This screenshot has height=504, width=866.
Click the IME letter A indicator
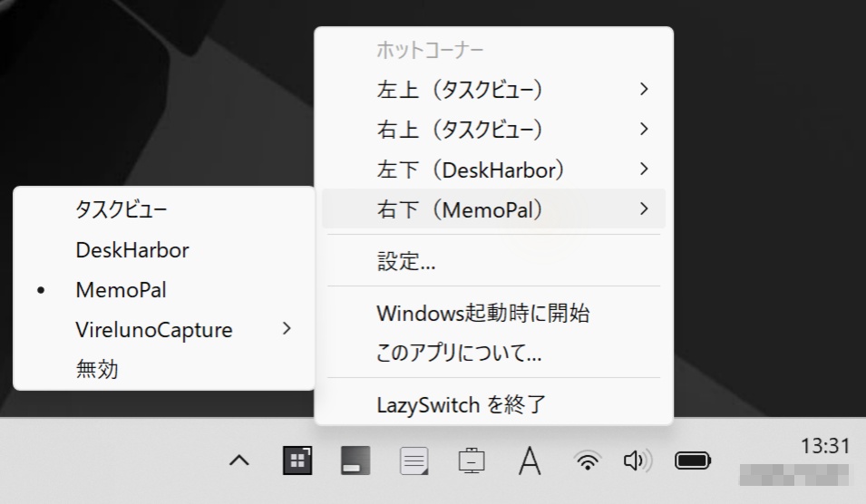tap(530, 460)
